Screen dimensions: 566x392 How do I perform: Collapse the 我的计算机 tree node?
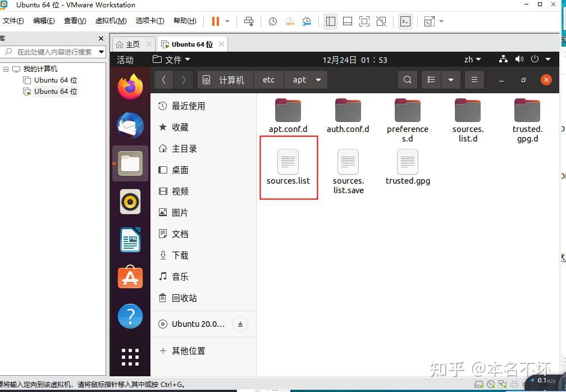point(6,69)
